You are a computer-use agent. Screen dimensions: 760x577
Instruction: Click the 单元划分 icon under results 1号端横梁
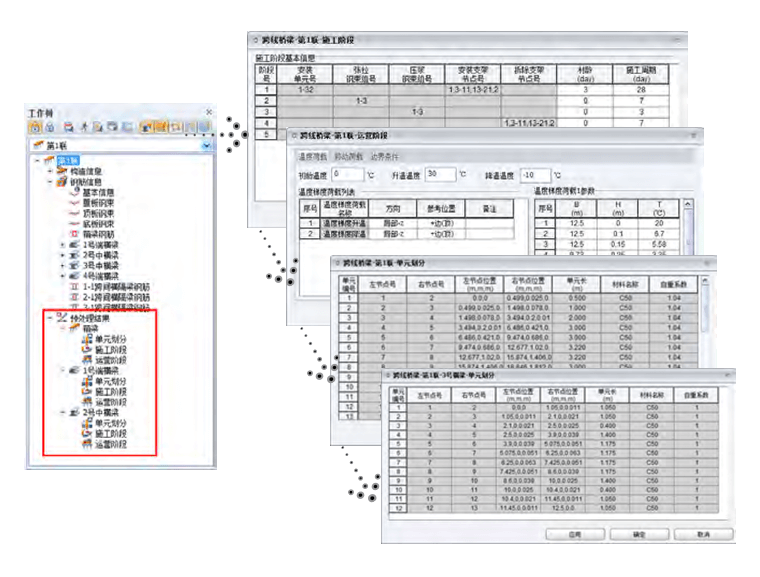[x=87, y=381]
